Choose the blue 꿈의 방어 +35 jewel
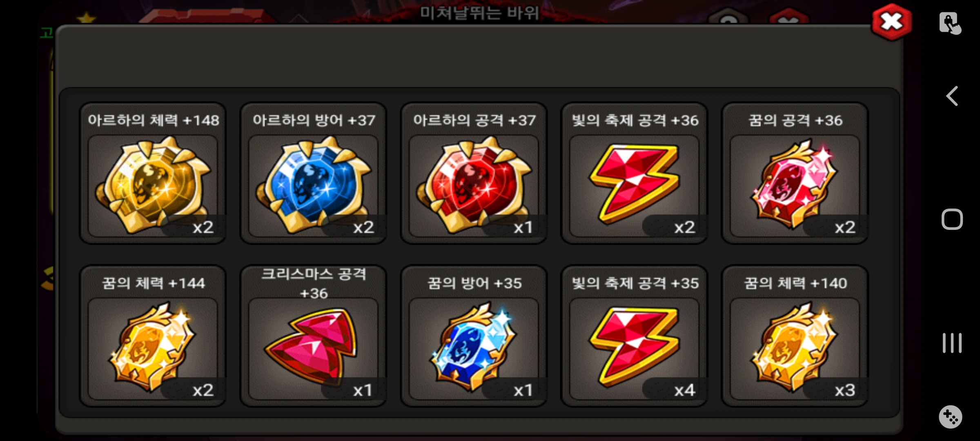The width and height of the screenshot is (980, 441). 474,349
